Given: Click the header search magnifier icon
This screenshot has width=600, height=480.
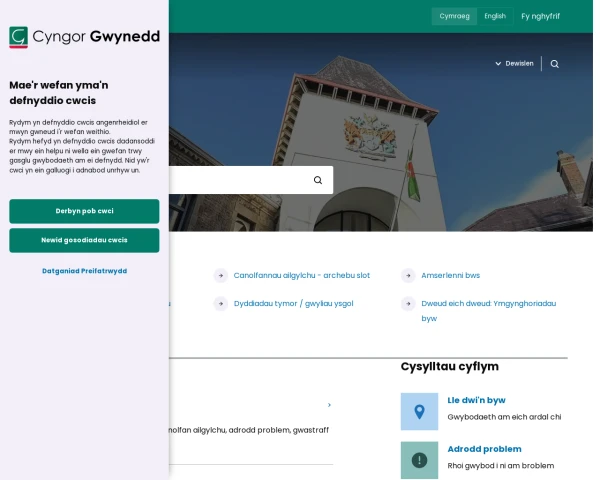Looking at the screenshot, I should tap(554, 64).
